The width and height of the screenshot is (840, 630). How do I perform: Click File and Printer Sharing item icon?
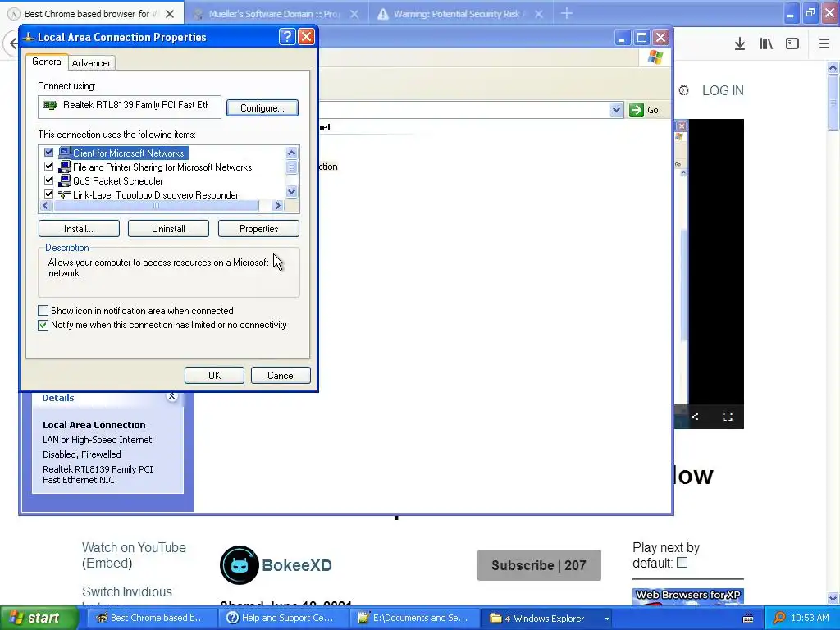65,167
